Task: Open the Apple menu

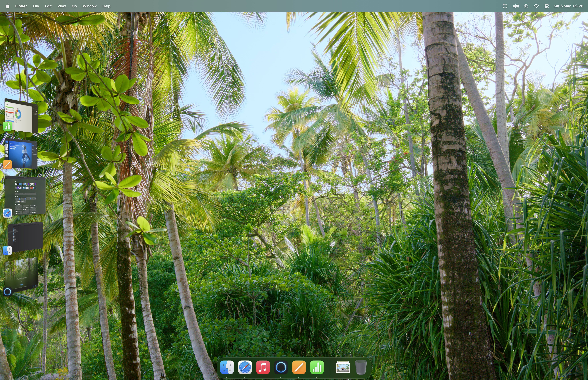Action: (7, 6)
